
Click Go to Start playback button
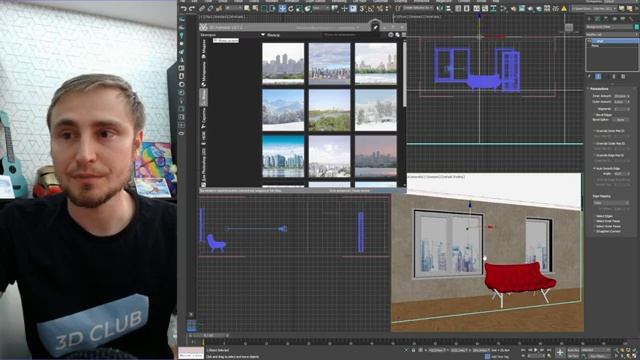pyautogui.click(x=524, y=350)
